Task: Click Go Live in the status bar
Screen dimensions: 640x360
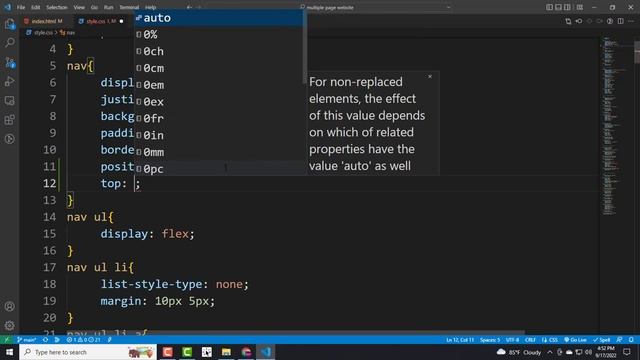Action: coord(575,340)
